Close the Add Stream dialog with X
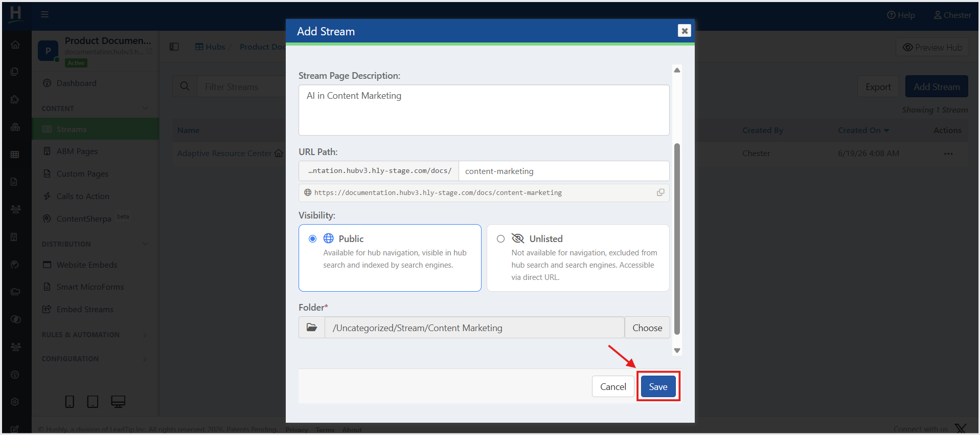980x435 pixels. coord(684,31)
